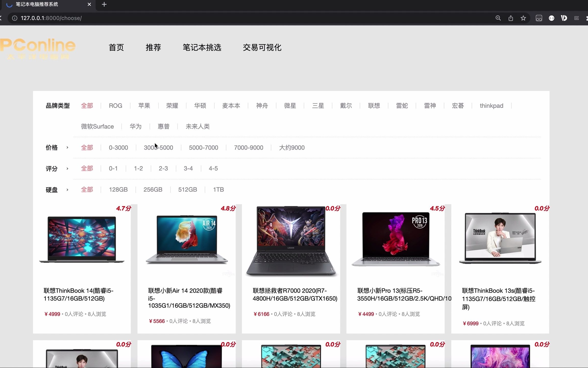Select 全部 in the 品牌类型 row
This screenshot has width=588, height=368.
pyautogui.click(x=87, y=106)
